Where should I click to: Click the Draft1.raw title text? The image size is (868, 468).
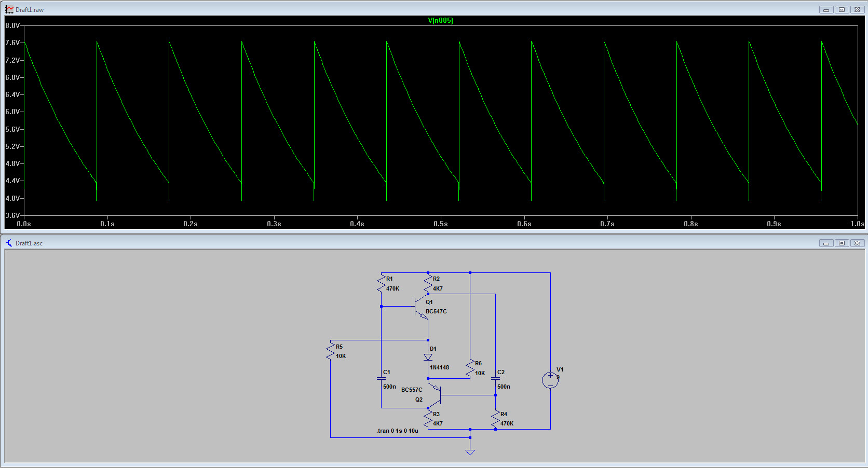[30, 10]
